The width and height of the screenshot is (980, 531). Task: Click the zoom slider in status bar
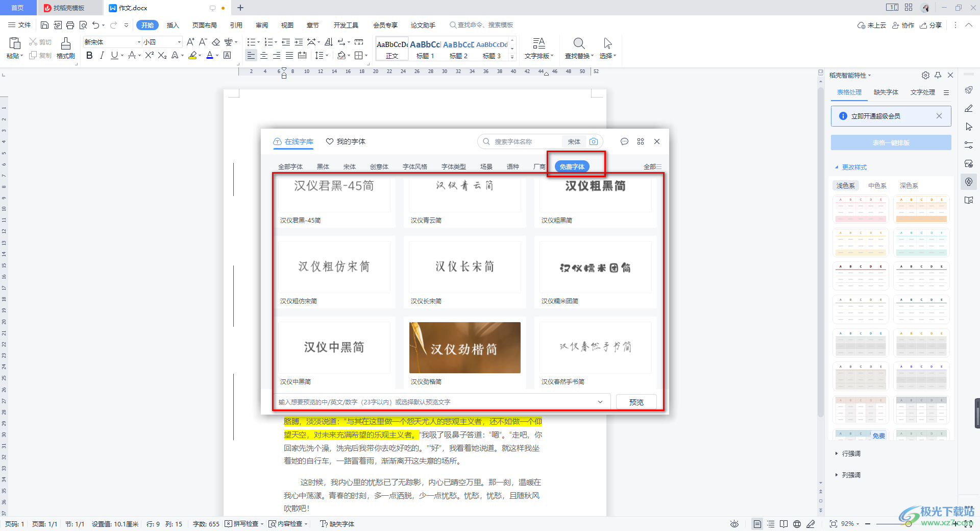(909, 524)
